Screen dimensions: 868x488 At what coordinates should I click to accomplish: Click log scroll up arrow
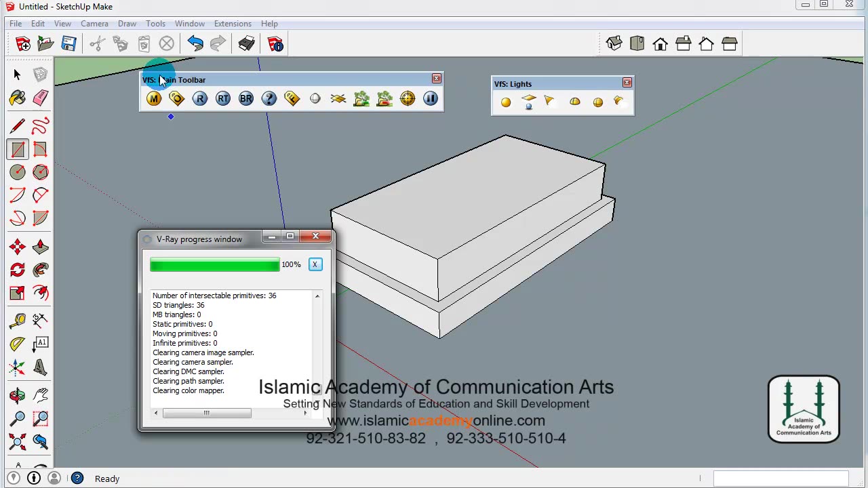click(317, 296)
